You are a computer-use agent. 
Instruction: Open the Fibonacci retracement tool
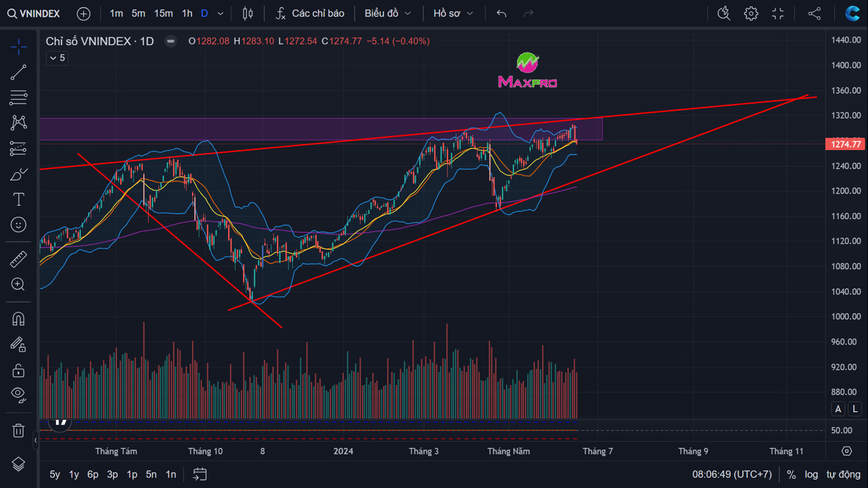18,97
